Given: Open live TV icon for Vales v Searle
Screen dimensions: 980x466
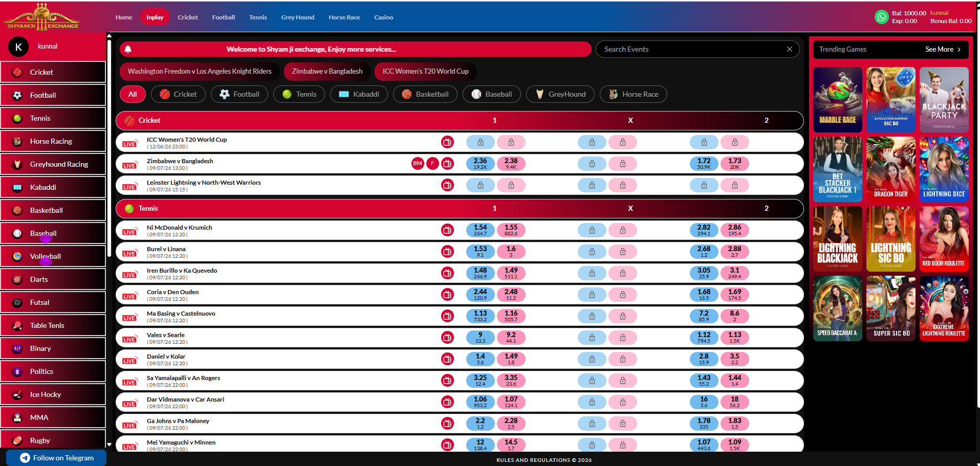Looking at the screenshot, I should tap(447, 338).
